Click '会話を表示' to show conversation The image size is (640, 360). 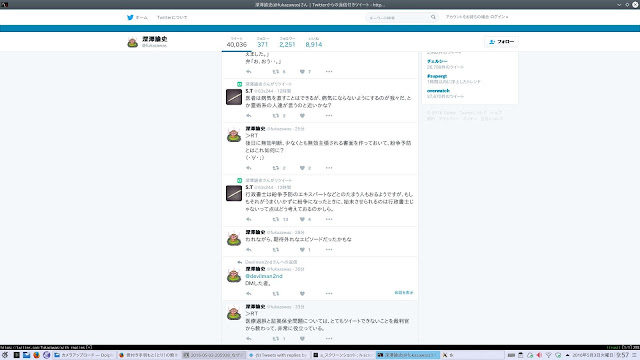404,293
